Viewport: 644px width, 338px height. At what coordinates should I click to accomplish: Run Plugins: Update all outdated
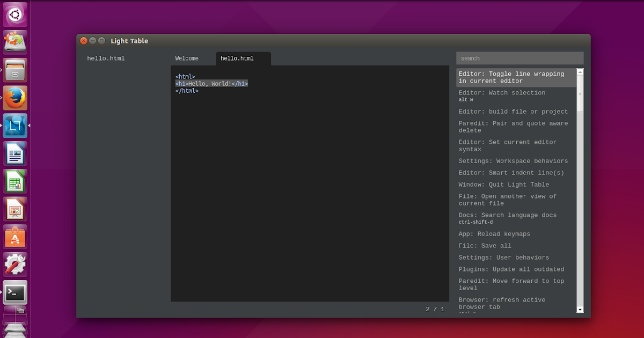click(x=511, y=269)
